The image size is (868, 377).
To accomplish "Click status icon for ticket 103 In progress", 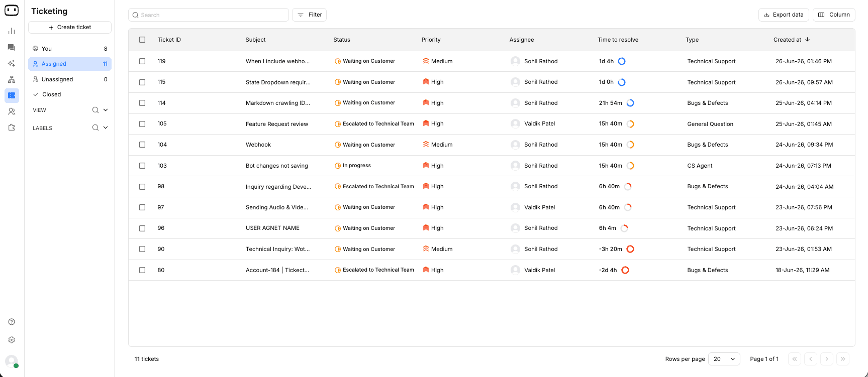I will click(338, 166).
